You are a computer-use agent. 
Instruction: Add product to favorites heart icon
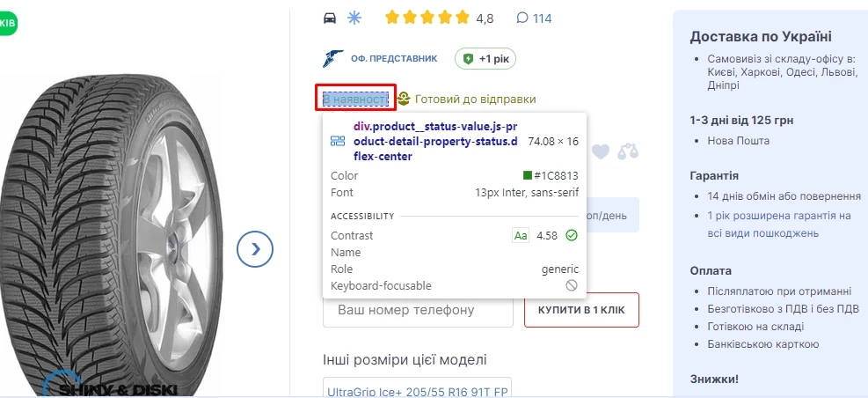pyautogui.click(x=601, y=151)
